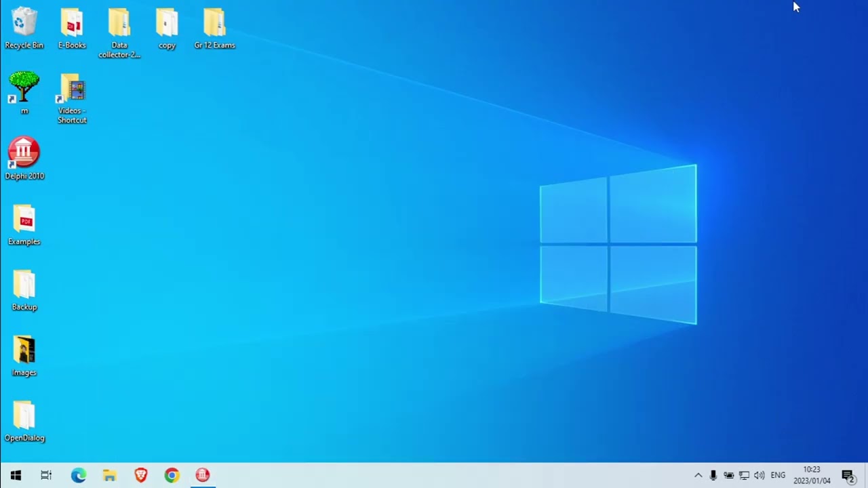Launch Brave browser from the taskbar
Screen dimensions: 868x488
point(140,475)
